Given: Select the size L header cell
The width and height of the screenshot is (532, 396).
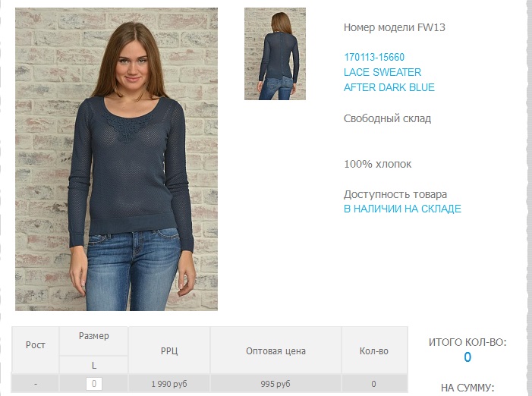Looking at the screenshot, I should [93, 365].
